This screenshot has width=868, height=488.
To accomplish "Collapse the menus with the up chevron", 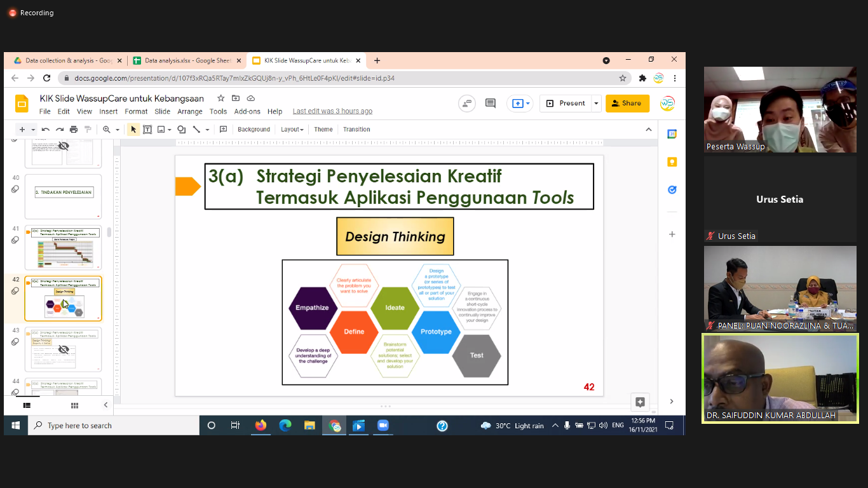I will (x=649, y=130).
